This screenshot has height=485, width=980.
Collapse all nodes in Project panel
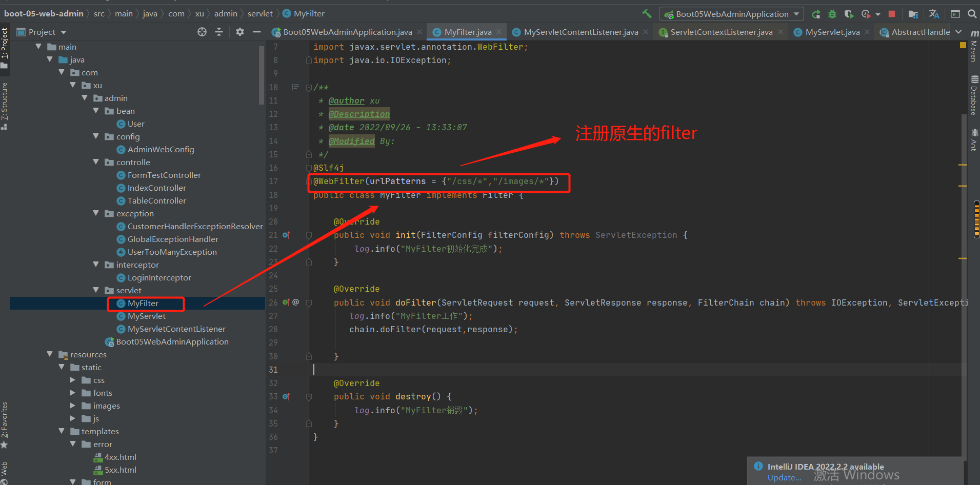219,32
